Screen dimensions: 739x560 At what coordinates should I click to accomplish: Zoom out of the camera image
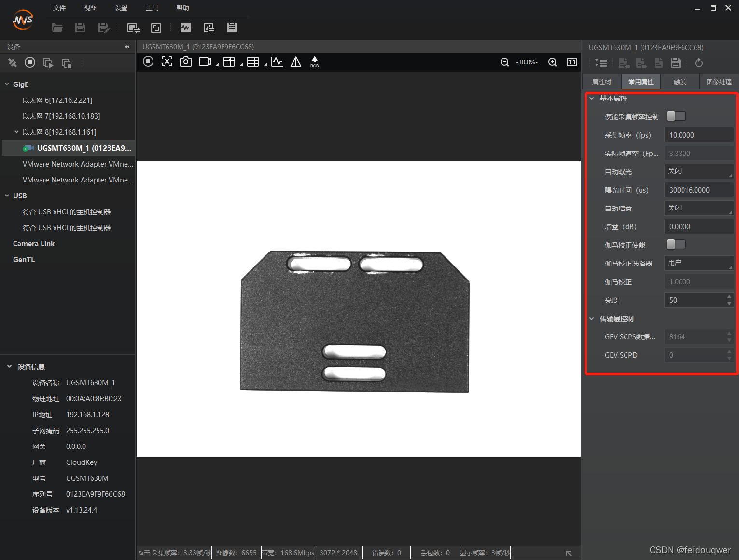(504, 62)
